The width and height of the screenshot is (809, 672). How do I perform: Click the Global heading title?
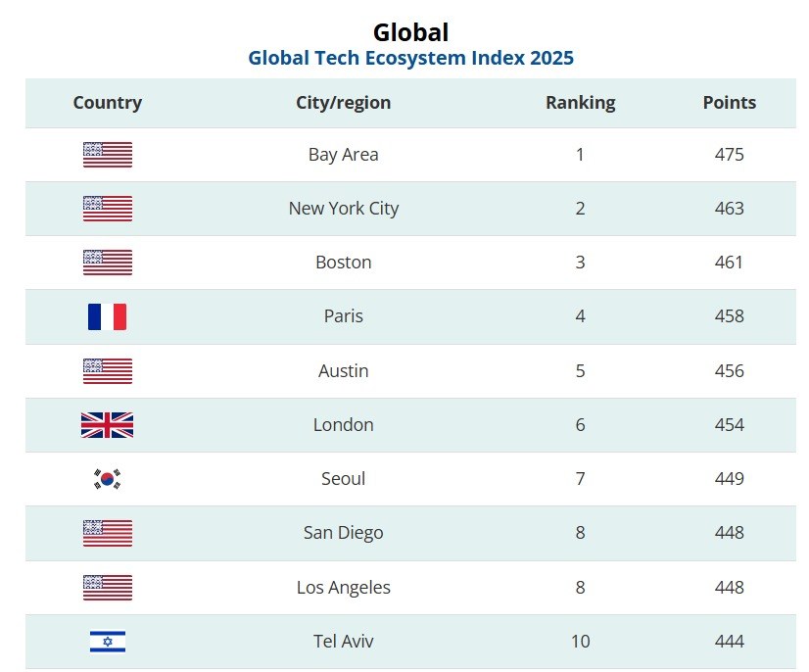click(410, 32)
